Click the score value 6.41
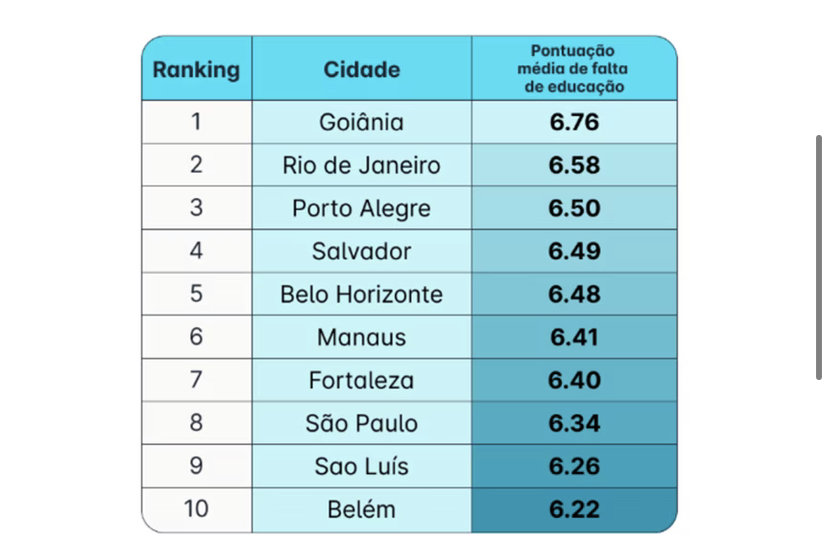This screenshot has width=828, height=543. point(574,337)
